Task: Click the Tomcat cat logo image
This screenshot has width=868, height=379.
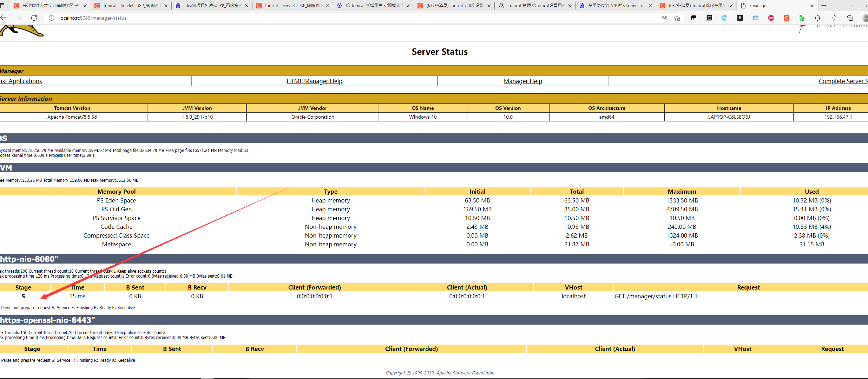Action: [21, 31]
